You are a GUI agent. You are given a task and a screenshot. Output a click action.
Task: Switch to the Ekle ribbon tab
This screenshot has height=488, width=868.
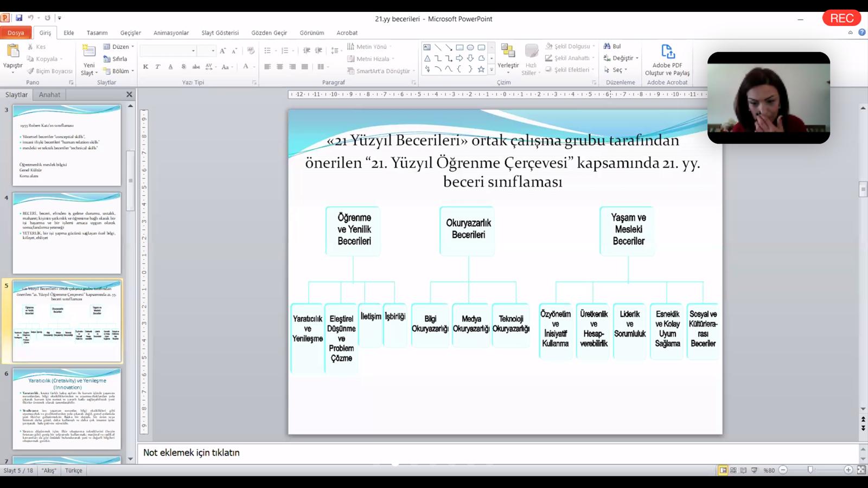(x=69, y=33)
